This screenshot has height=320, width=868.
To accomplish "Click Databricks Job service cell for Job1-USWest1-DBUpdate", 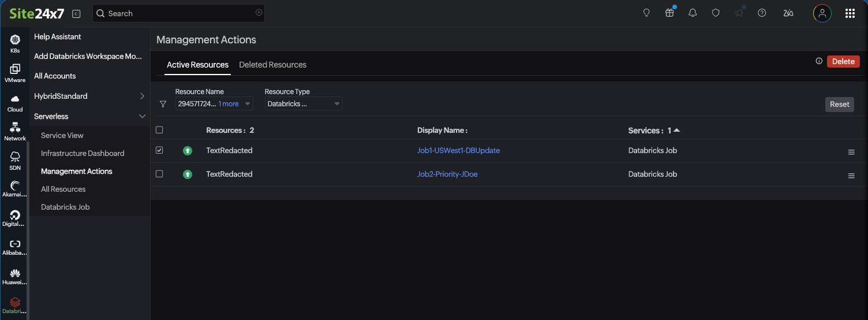I will tap(653, 150).
